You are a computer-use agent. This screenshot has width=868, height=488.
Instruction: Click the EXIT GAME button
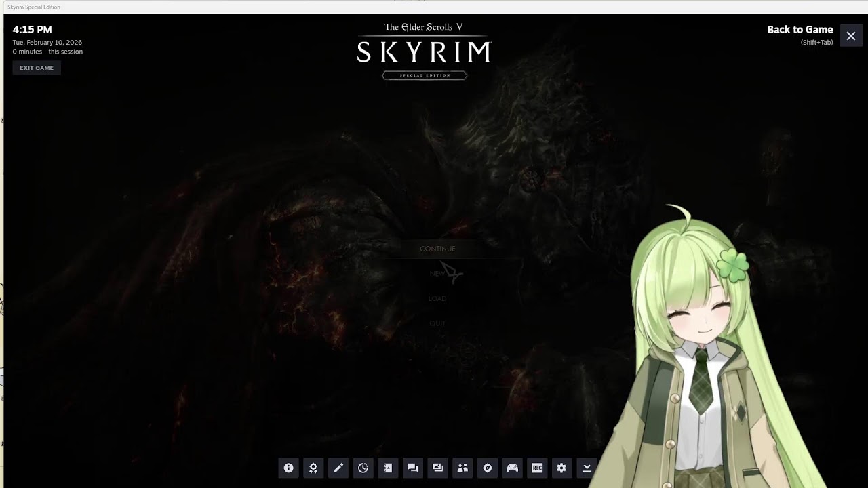click(37, 68)
